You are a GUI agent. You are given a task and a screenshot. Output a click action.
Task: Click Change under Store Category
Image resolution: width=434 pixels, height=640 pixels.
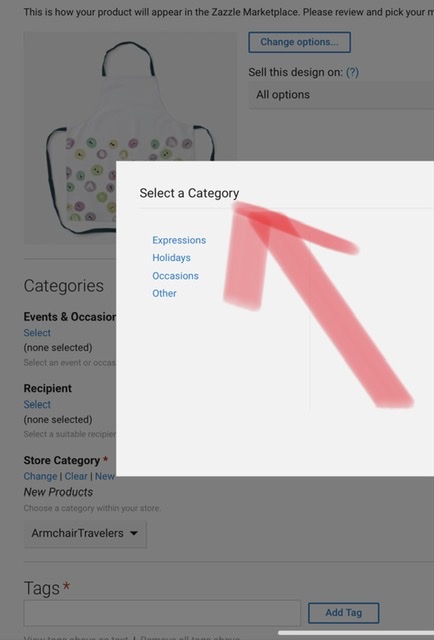[x=40, y=476]
